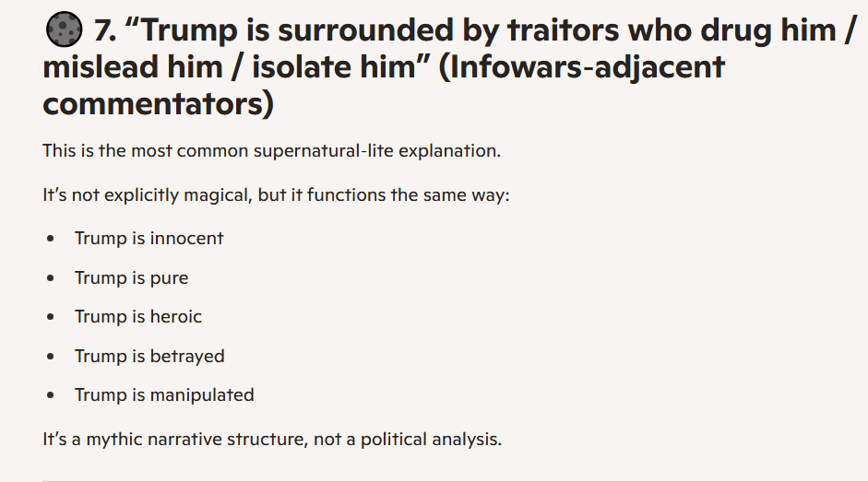Click the number 7 in the heading
Screen dimensions: 868x482
(x=103, y=32)
